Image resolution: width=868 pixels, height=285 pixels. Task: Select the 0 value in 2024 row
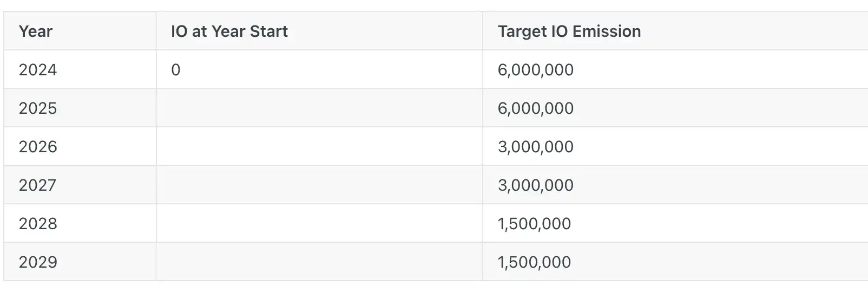click(x=176, y=70)
